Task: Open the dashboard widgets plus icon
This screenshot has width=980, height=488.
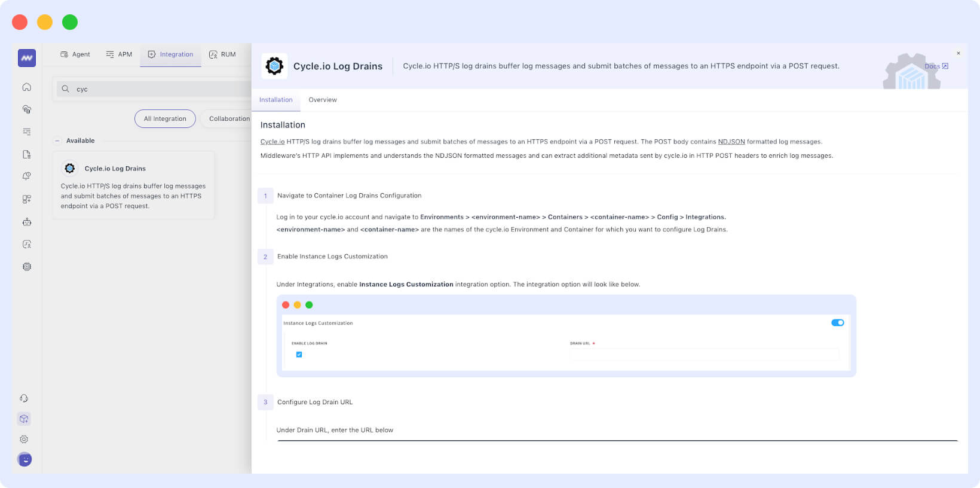Action: pyautogui.click(x=27, y=199)
